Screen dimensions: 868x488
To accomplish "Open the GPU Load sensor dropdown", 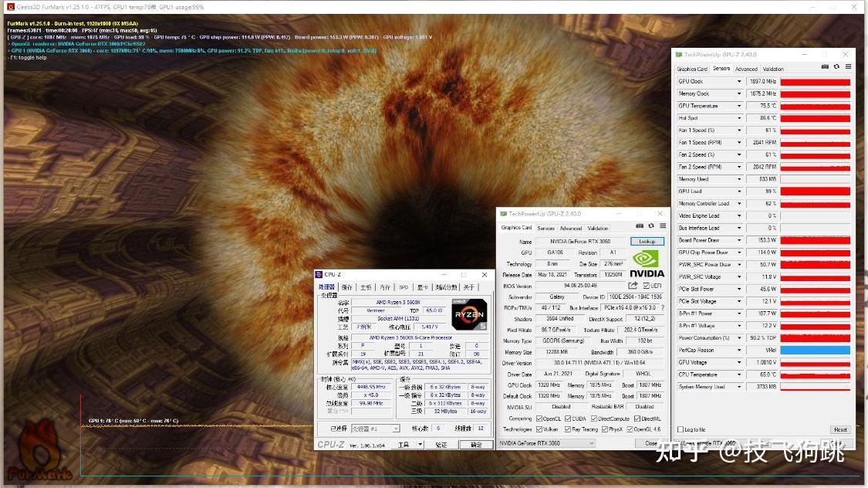I will 738,191.
